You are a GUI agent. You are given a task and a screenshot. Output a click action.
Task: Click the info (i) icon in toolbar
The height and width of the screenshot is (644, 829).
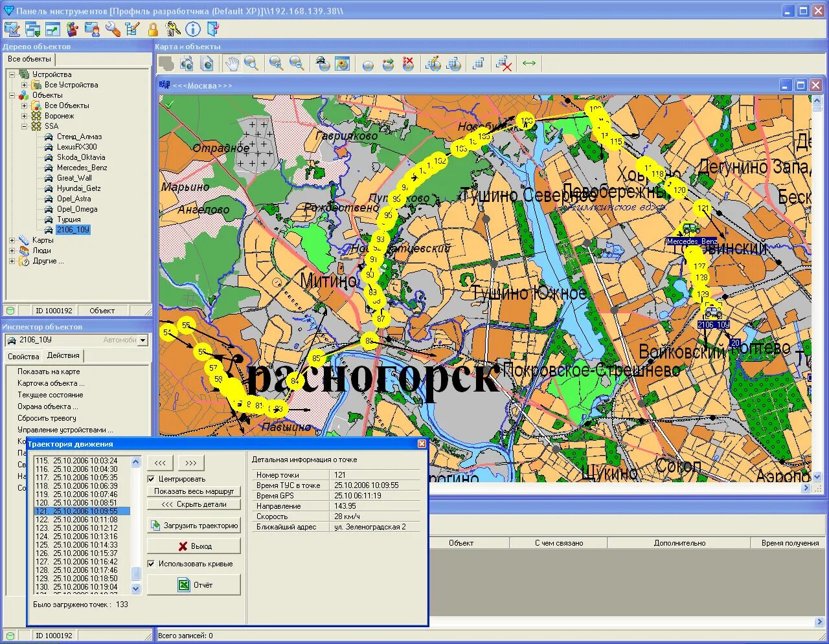[x=192, y=29]
